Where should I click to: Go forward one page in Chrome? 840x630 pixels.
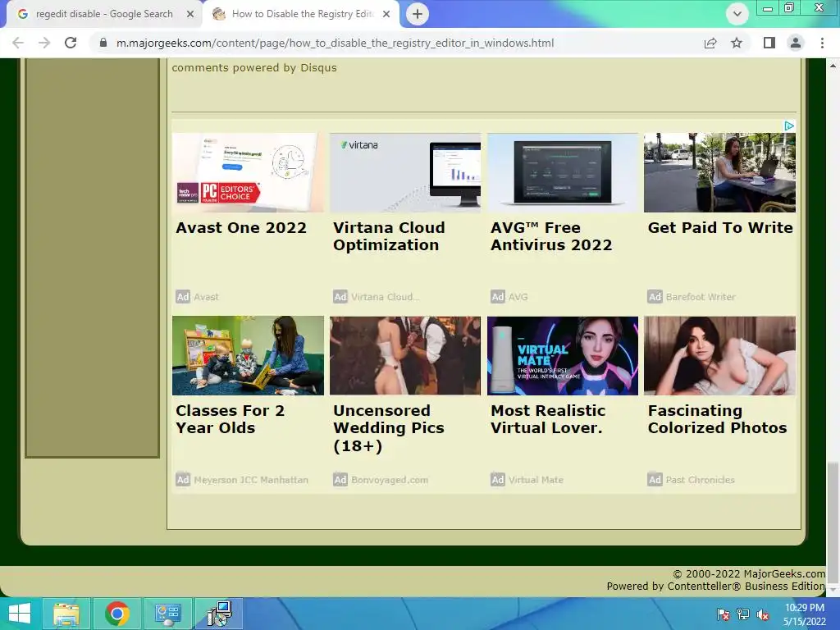tap(44, 43)
